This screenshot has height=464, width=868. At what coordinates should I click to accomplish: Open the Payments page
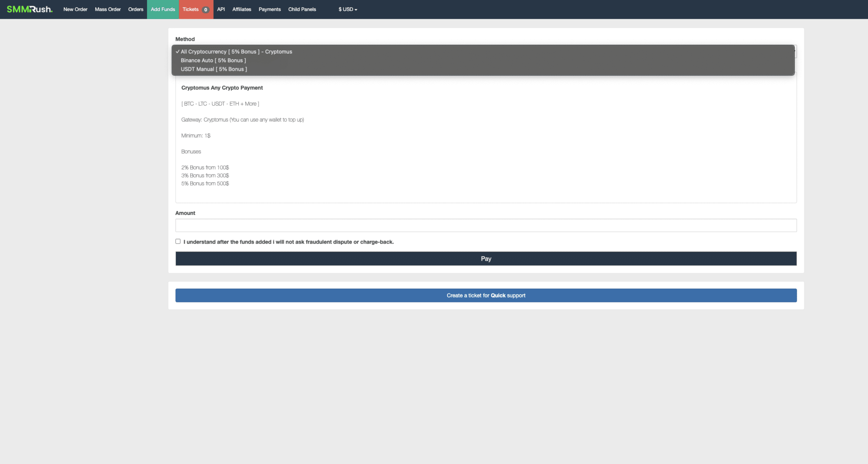click(270, 9)
